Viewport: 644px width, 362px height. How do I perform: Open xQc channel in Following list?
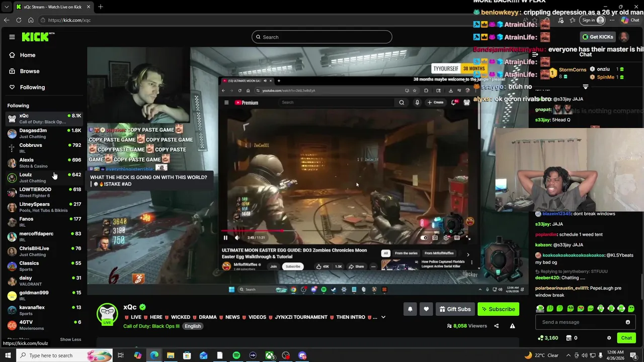44,119
